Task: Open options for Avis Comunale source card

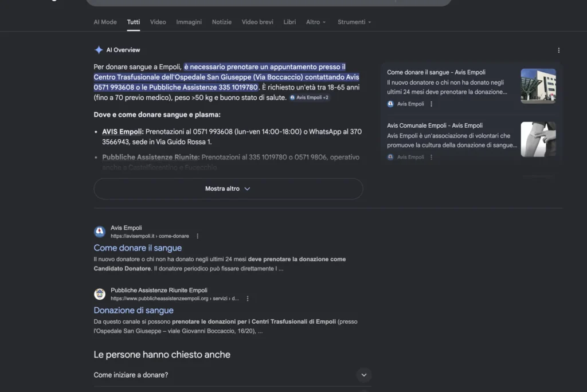Action: pyautogui.click(x=431, y=157)
